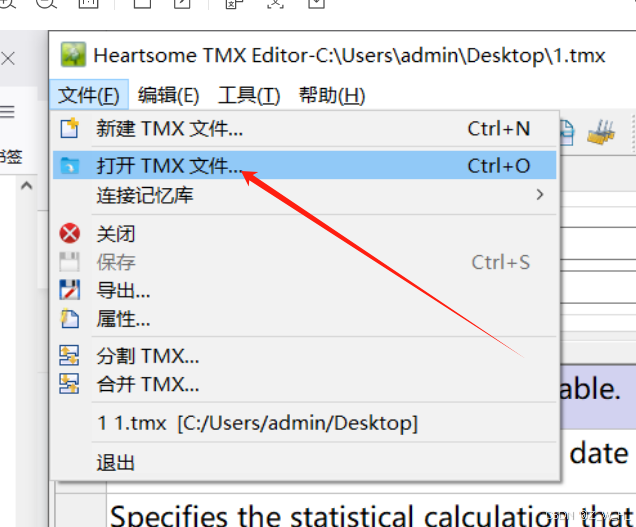Open the 帮助(H) menu
This screenshot has width=636, height=527.
tap(332, 96)
